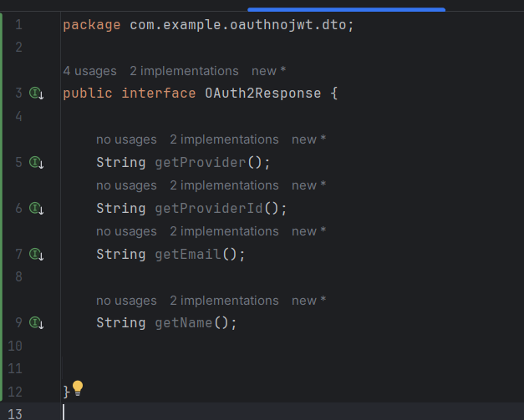Click the 'public' keyword on line 3
524x420 pixels.
88,94
